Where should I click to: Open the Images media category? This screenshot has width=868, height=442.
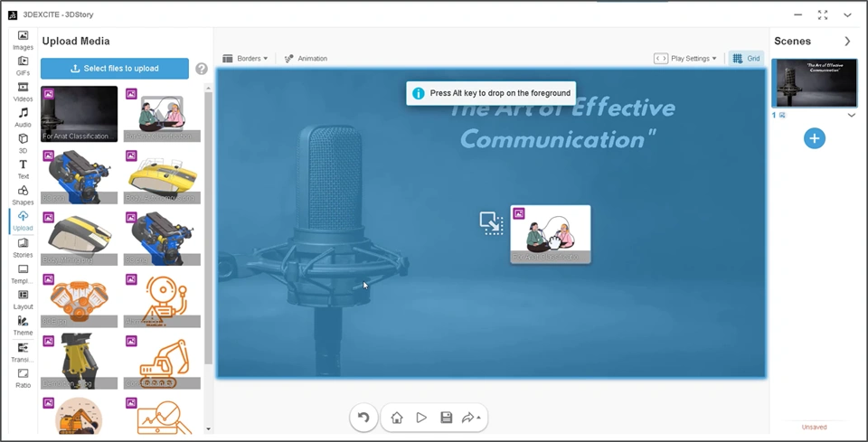23,41
